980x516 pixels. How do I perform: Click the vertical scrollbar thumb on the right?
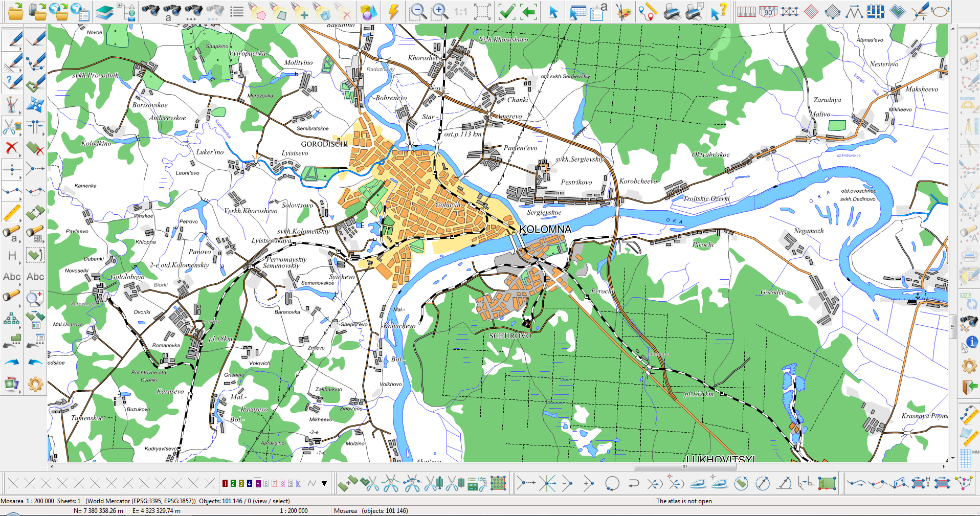tap(952, 327)
